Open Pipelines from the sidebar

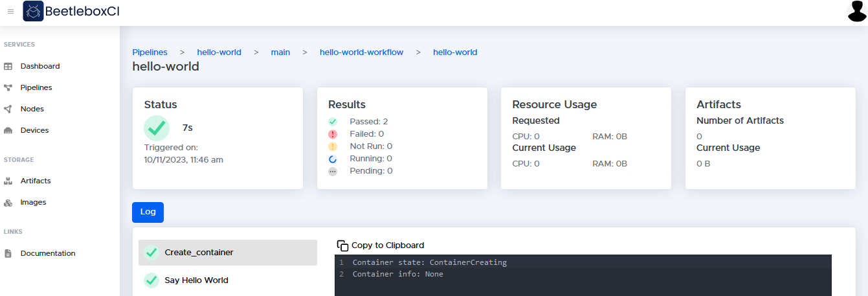[x=36, y=87]
